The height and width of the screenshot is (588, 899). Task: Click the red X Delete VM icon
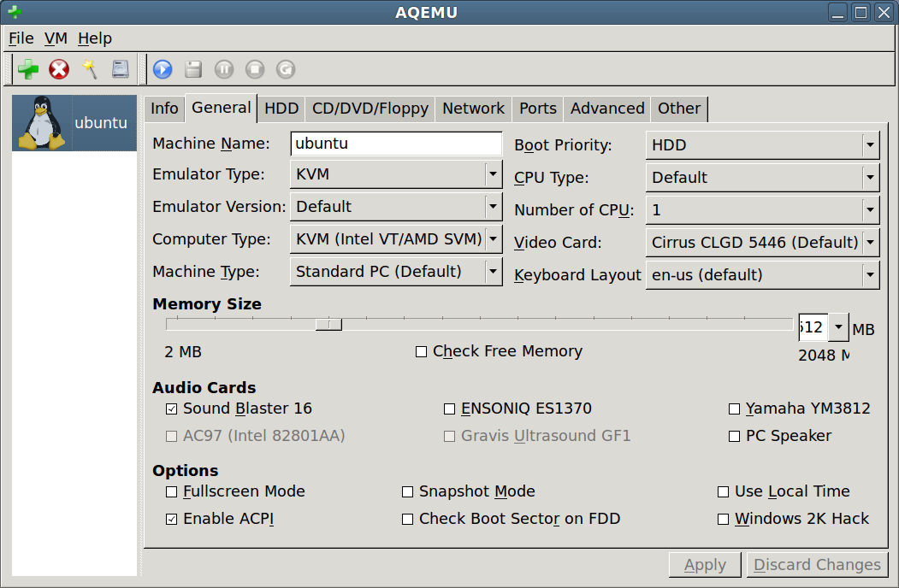[59, 69]
